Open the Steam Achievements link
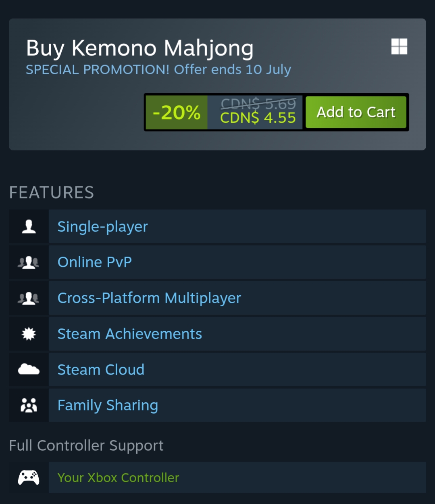The height and width of the screenshot is (504, 435). [x=129, y=334]
